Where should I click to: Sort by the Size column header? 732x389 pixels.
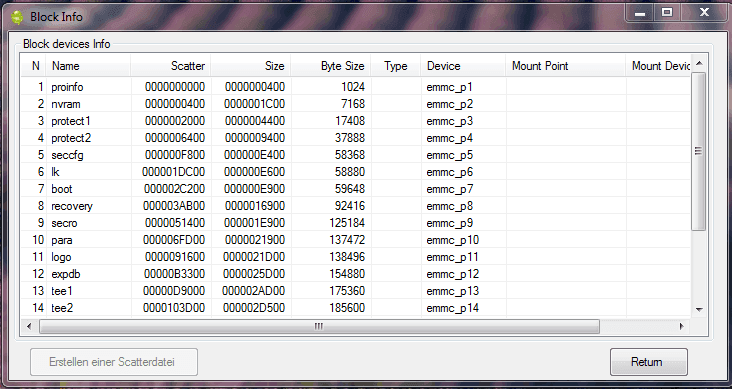click(x=251, y=66)
